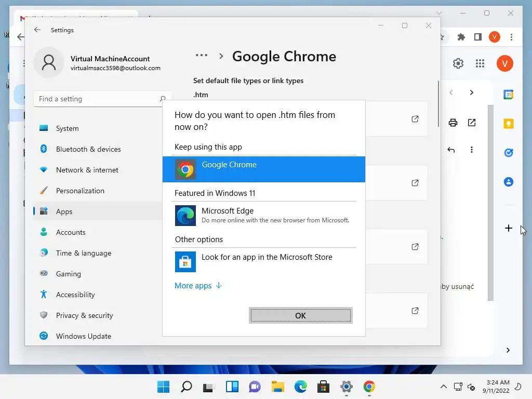This screenshot has height=399, width=532.
Task: Click the Settings window vertical scrollbar
Action: click(438, 104)
